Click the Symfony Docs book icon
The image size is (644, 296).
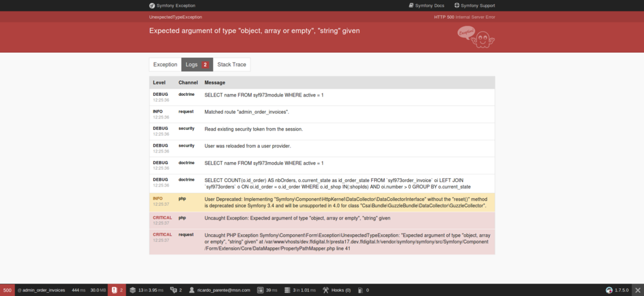(411, 6)
